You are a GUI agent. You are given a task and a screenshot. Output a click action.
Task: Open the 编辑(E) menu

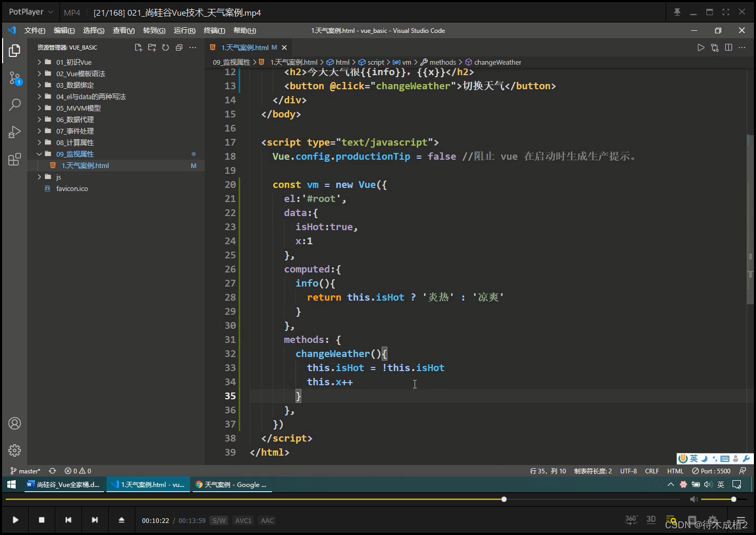click(65, 31)
